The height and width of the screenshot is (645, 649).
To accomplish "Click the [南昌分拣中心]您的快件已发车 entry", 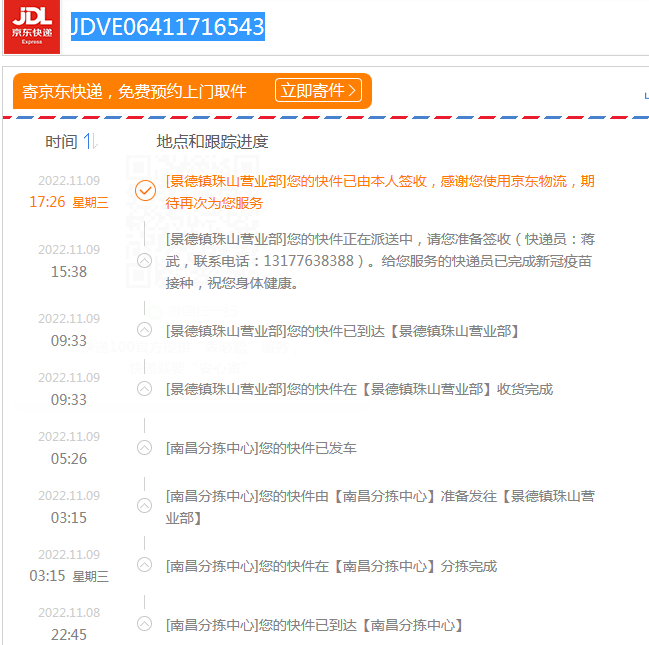I will pyautogui.click(x=261, y=448).
